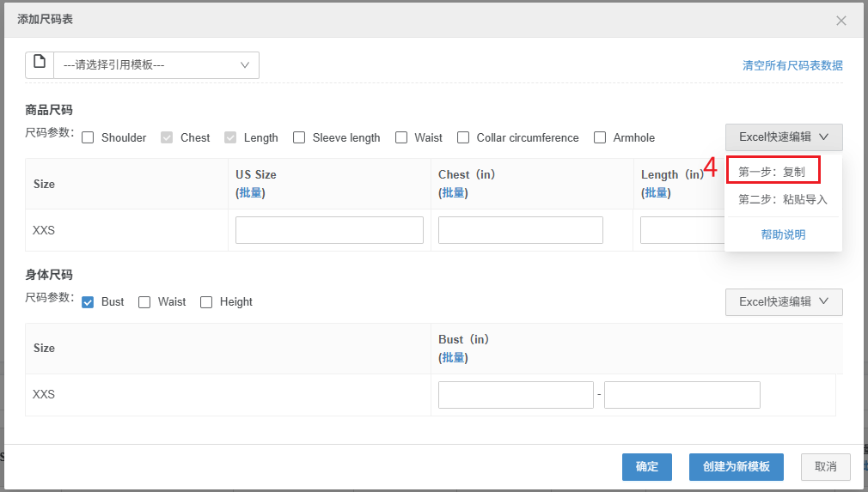Image resolution: width=868 pixels, height=492 pixels.
Task: Check the Sleeve length parameter
Action: [299, 137]
